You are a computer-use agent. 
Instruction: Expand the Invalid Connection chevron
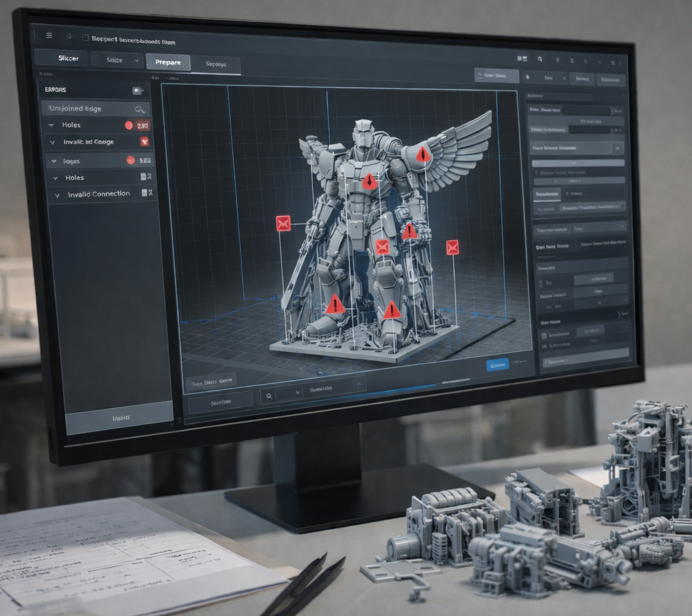pyautogui.click(x=57, y=195)
